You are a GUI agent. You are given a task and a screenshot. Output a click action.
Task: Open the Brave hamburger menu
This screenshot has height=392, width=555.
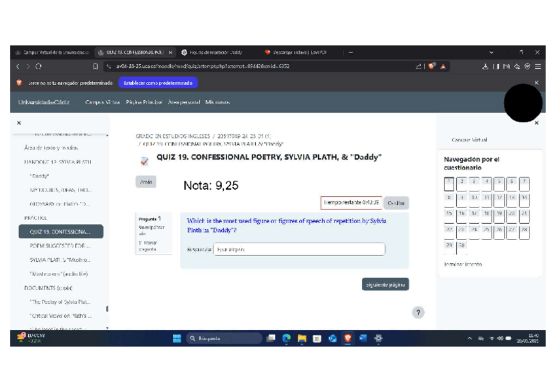click(x=538, y=66)
